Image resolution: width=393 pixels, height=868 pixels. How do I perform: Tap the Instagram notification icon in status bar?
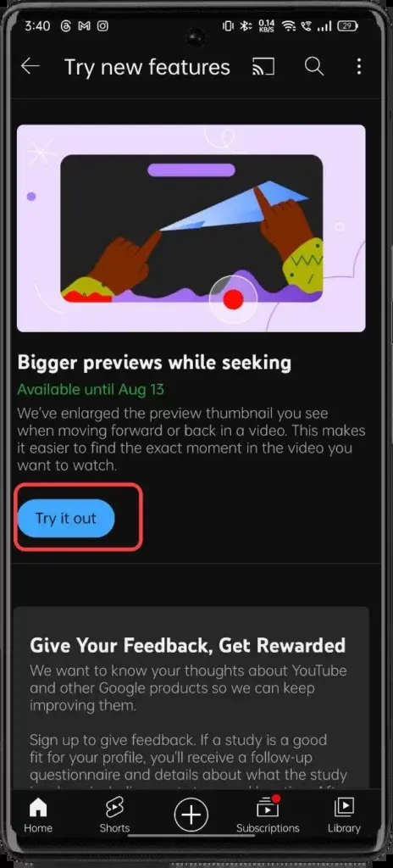pos(102,26)
